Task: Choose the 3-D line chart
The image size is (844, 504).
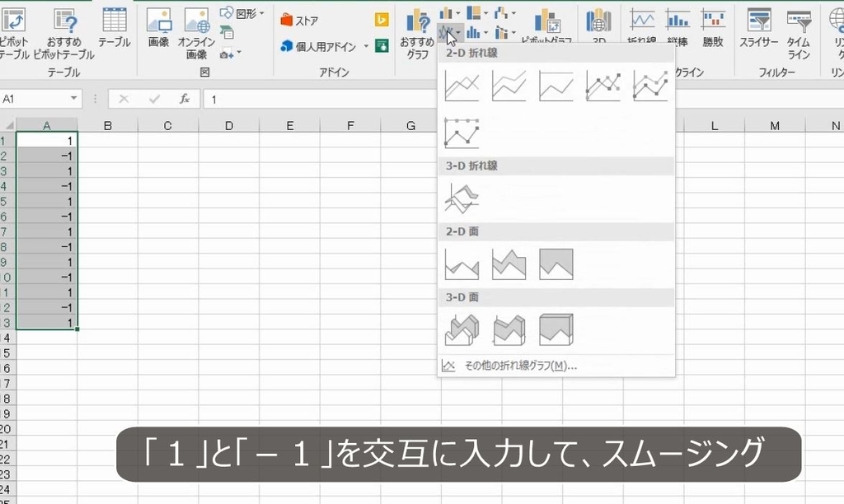Action: tap(462, 198)
